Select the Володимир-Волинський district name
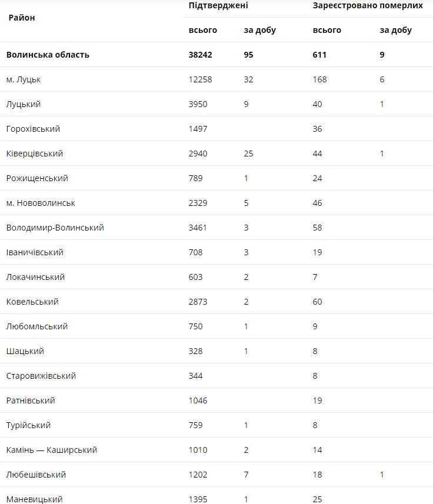The width and height of the screenshot is (433, 504). (x=55, y=228)
